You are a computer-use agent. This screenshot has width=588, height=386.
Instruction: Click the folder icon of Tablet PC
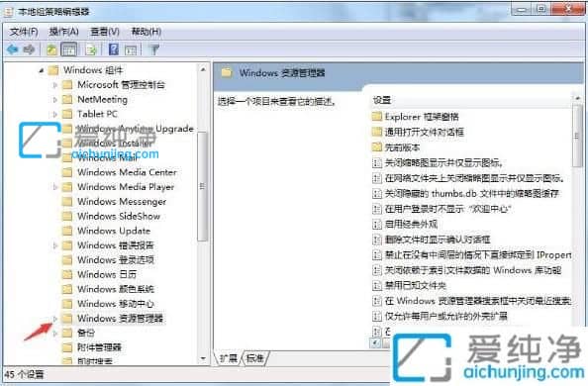point(67,114)
